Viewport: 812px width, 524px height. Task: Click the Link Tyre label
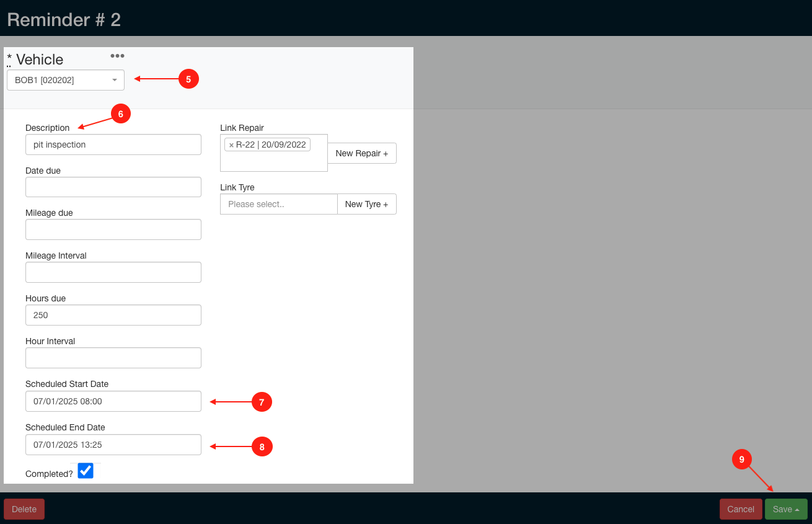(x=237, y=187)
